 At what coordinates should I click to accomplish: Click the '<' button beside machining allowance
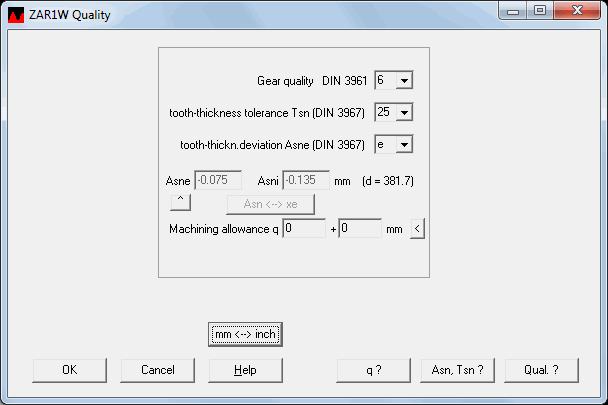[418, 229]
